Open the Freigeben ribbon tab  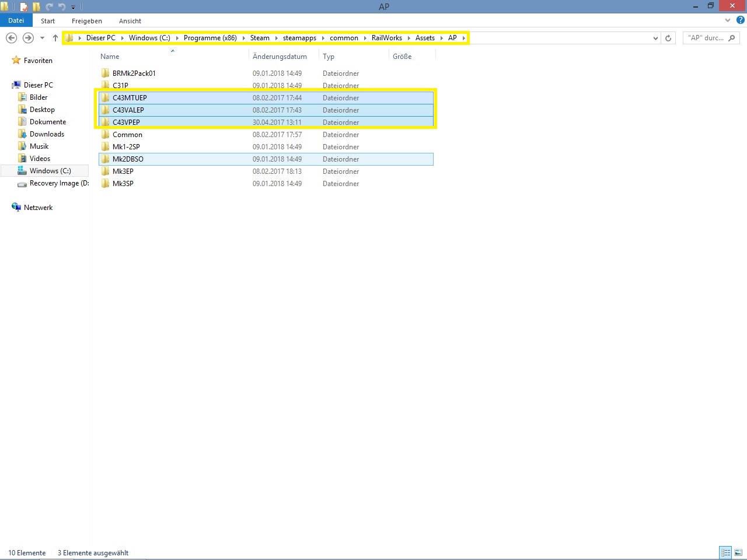87,21
